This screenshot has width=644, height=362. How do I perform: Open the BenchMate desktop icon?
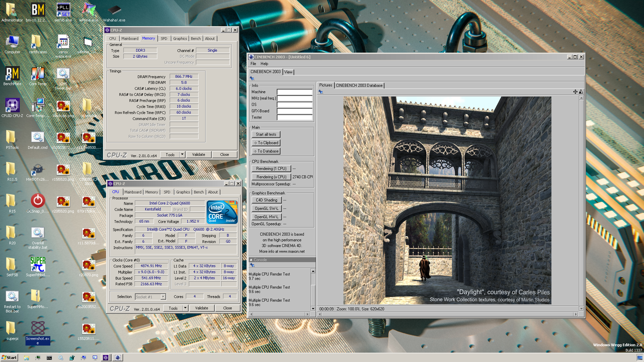point(12,75)
